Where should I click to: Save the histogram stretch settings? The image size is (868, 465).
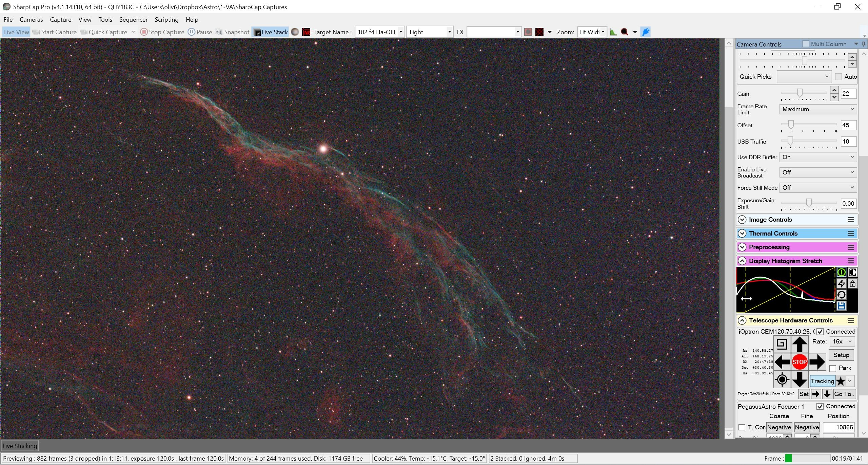tap(841, 306)
